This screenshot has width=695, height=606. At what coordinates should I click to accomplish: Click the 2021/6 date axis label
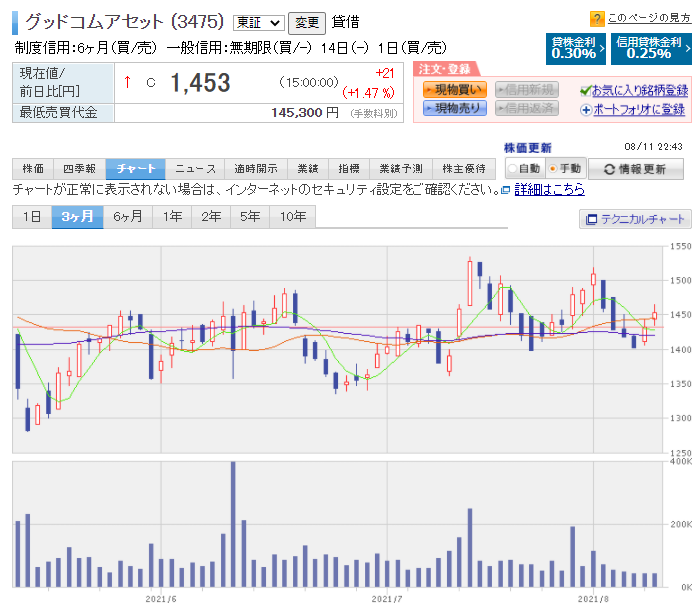(x=161, y=599)
